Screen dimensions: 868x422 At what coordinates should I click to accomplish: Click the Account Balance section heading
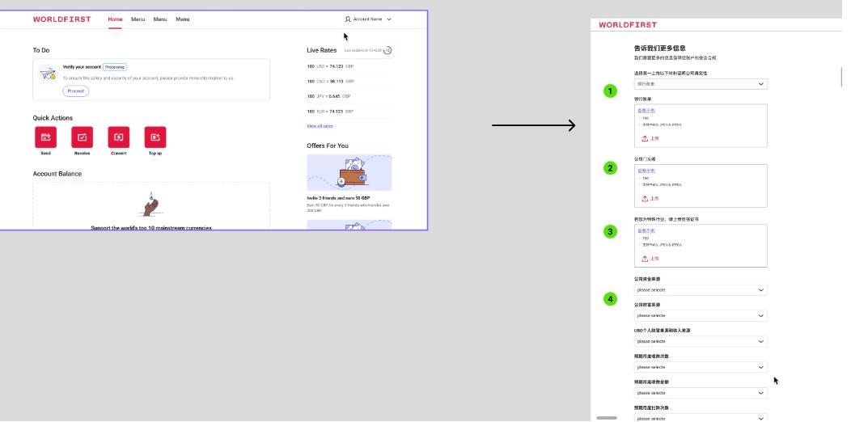57,174
